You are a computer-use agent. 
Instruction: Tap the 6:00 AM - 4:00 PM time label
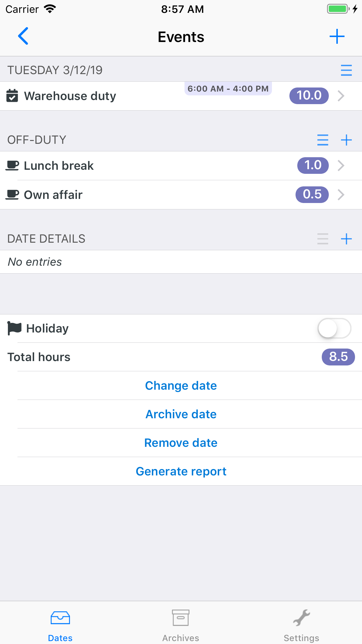coord(228,89)
